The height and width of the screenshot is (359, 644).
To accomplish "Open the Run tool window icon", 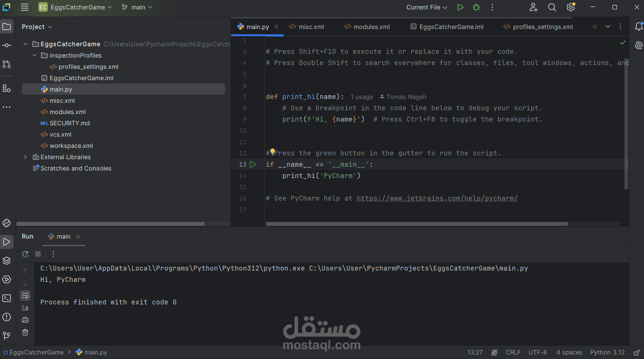I will (7, 242).
